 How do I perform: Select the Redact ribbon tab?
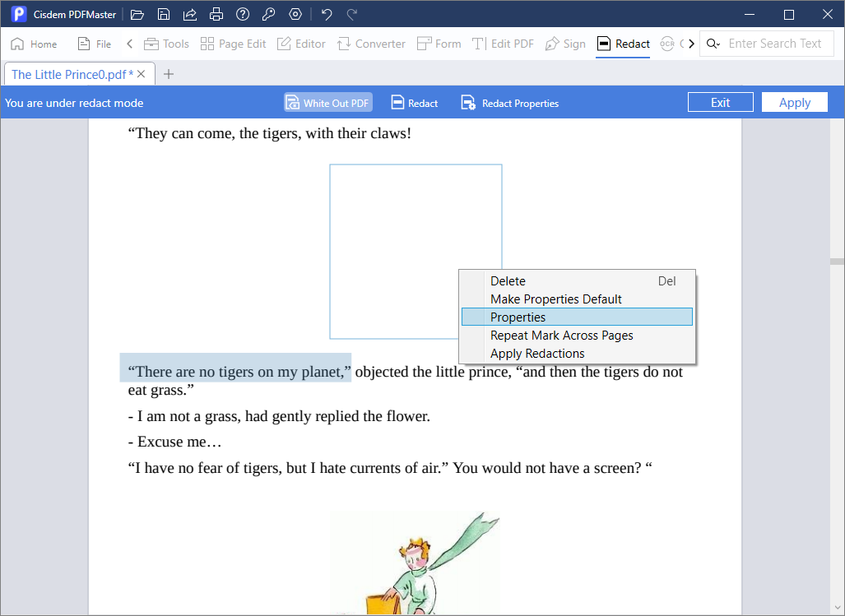624,44
